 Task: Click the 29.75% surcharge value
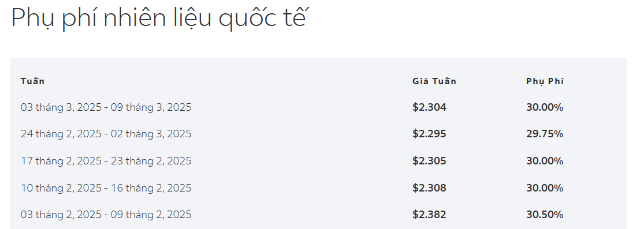click(x=545, y=134)
